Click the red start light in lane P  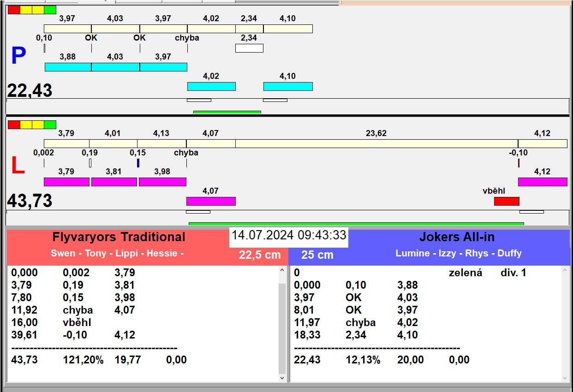(14, 10)
